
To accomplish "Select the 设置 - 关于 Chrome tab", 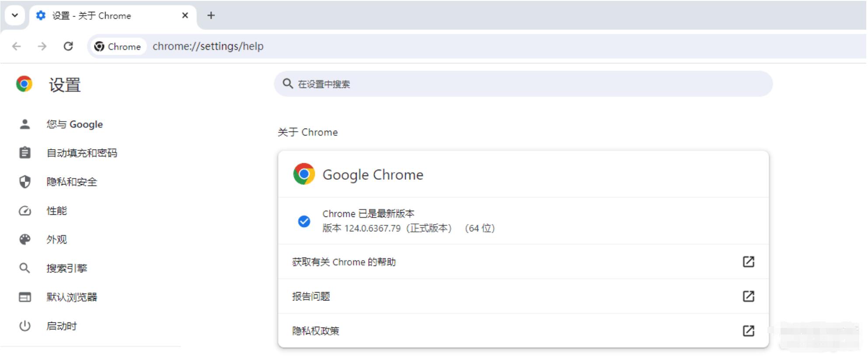I will (113, 16).
